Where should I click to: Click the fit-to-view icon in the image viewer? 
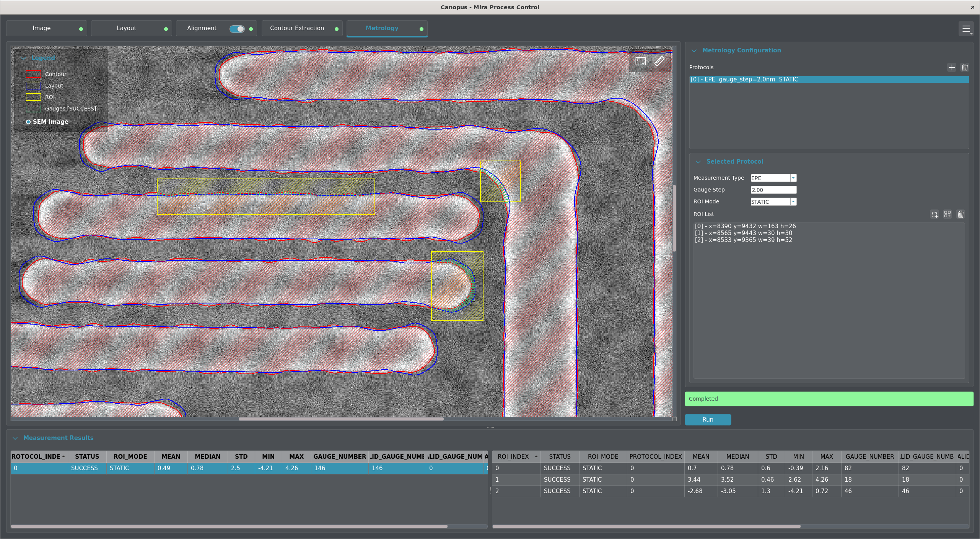point(641,61)
